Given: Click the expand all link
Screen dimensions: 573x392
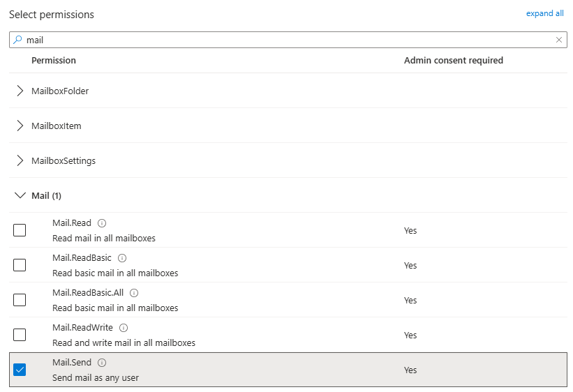Looking at the screenshot, I should click(x=544, y=13).
